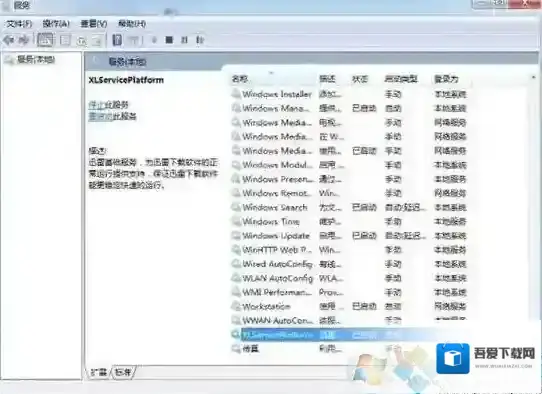Click the gear icon beside Windows Installer

point(236,94)
